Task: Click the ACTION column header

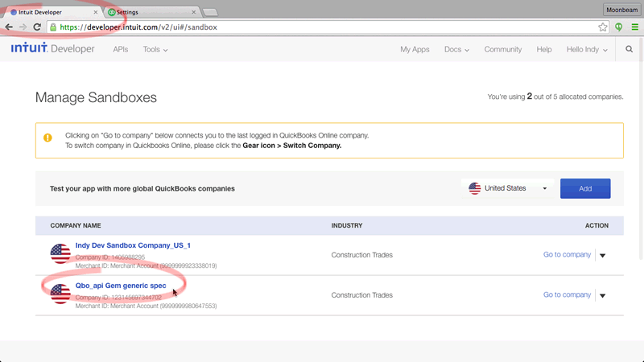Action: point(597,225)
